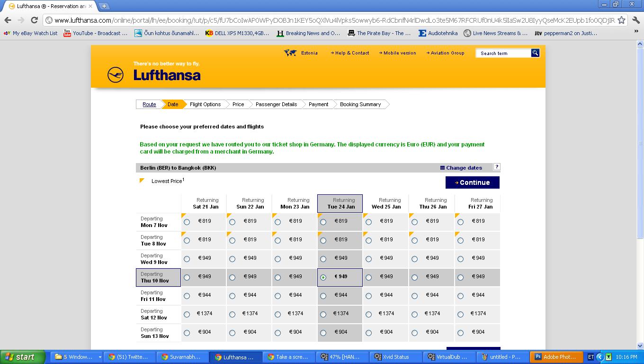Go to Price booking step
This screenshot has width=644, height=364.
pyautogui.click(x=238, y=104)
